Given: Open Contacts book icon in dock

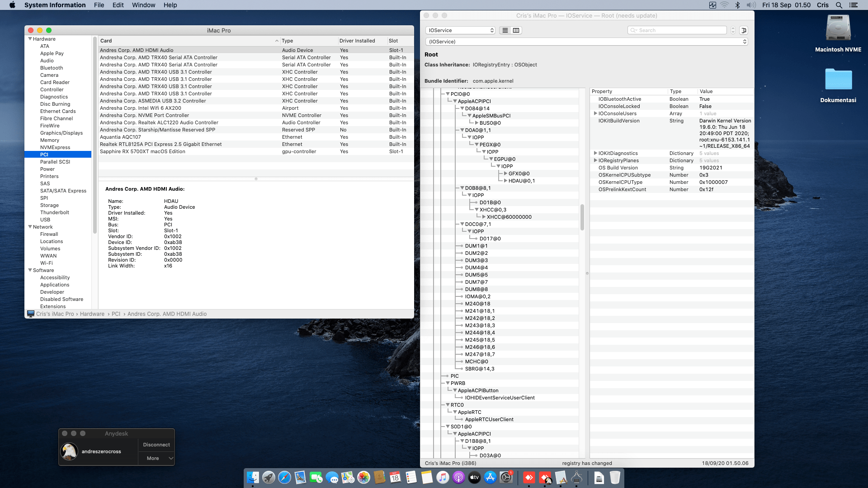Looking at the screenshot, I should tap(379, 477).
